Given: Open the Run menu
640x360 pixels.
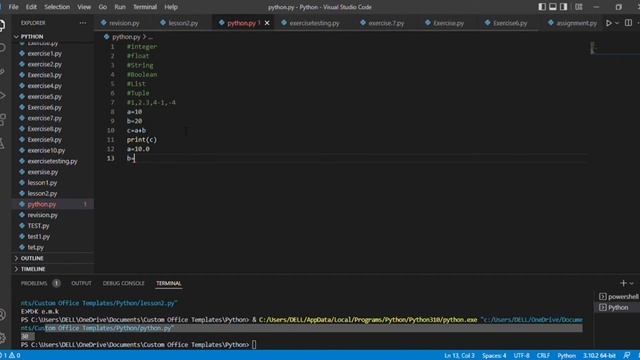Looking at the screenshot, I should tap(120, 7).
